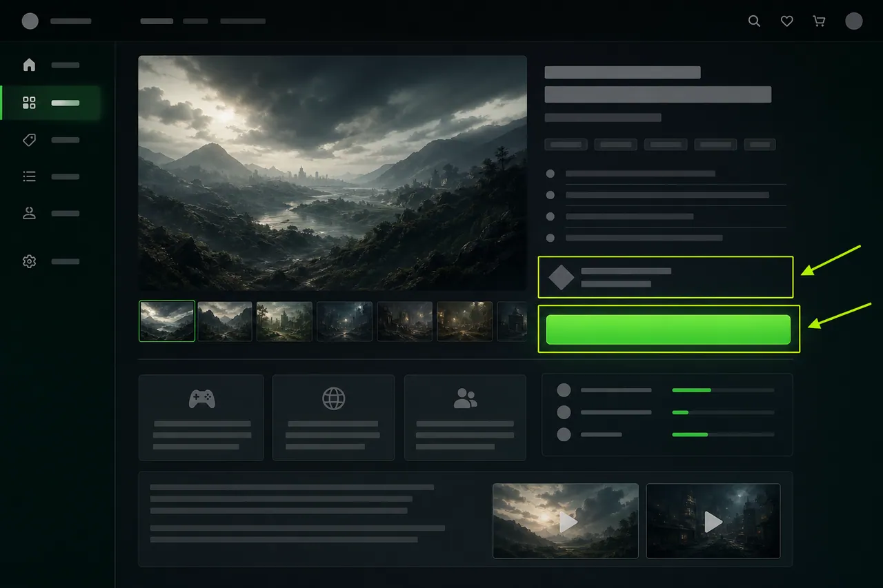Screen dimensions: 883x588
Task: Click the first top navigation menu item
Action: pyautogui.click(x=157, y=21)
